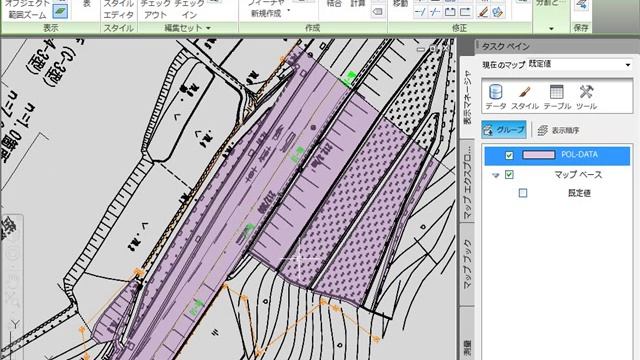Switch to グループ (Group) view
The image size is (640, 360).
pyautogui.click(x=504, y=130)
